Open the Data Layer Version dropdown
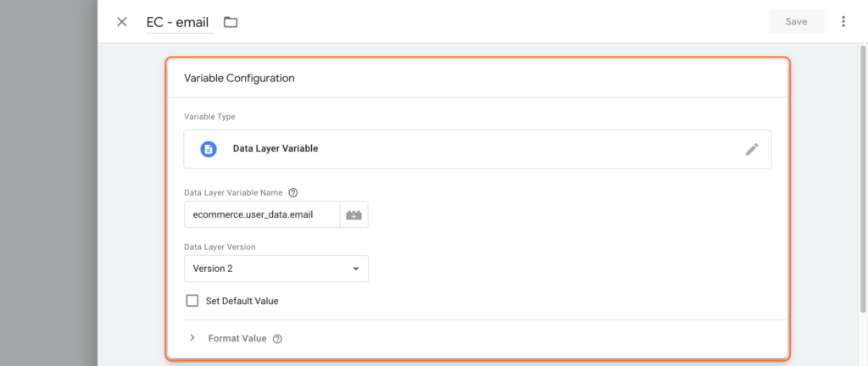This screenshot has height=366, width=868. 276,269
